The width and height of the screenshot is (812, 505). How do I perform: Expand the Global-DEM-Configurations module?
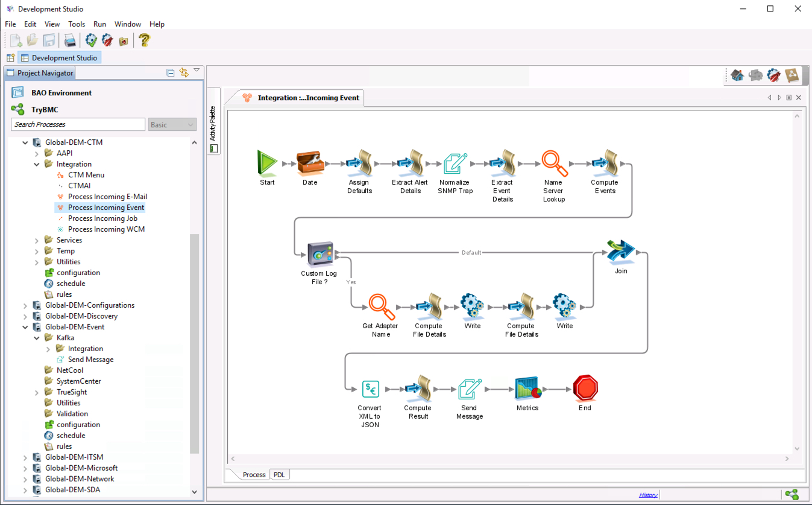(x=25, y=306)
